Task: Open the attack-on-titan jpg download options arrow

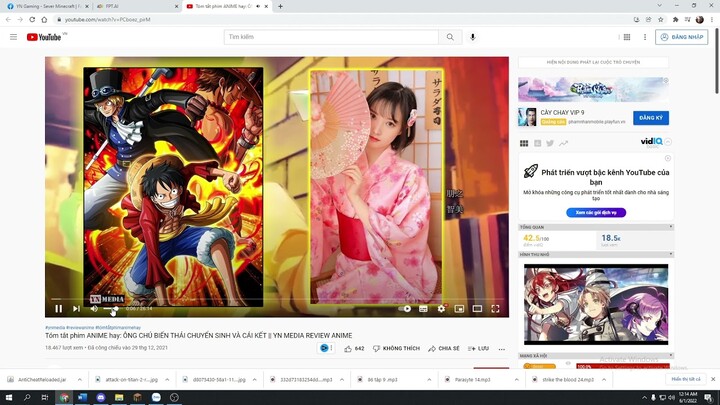Action: pyautogui.click(x=167, y=380)
